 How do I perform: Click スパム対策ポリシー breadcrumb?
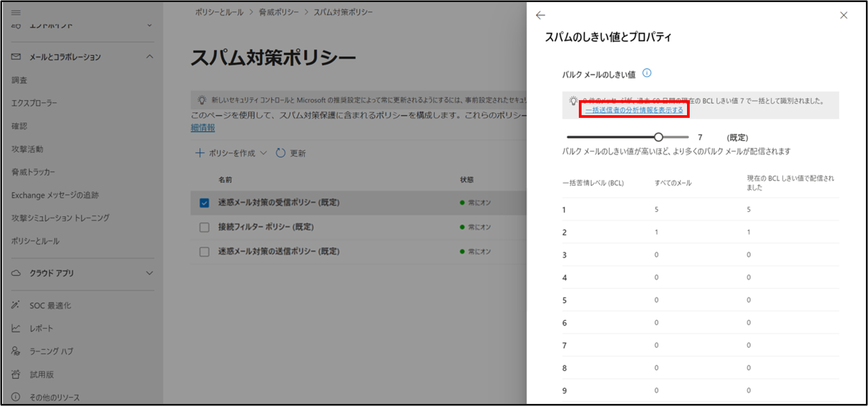click(x=343, y=12)
